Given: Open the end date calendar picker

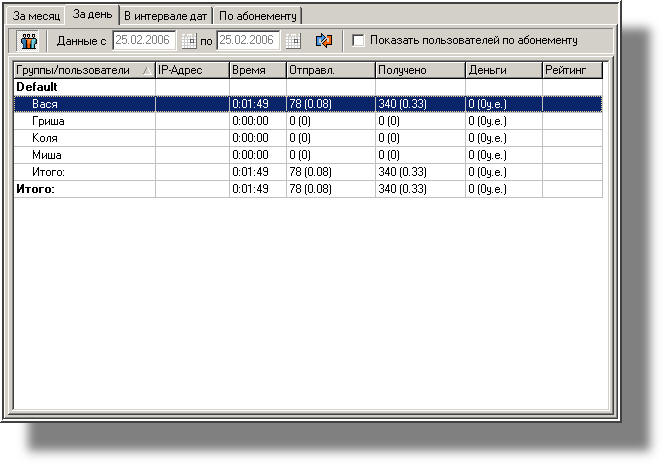Looking at the screenshot, I should (x=292, y=41).
